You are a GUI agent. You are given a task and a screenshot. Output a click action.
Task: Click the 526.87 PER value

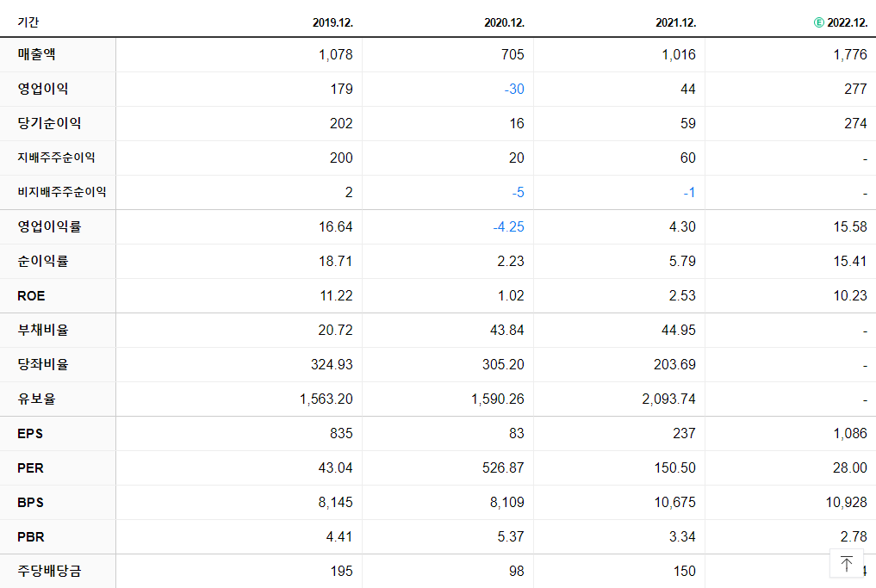tap(503, 468)
